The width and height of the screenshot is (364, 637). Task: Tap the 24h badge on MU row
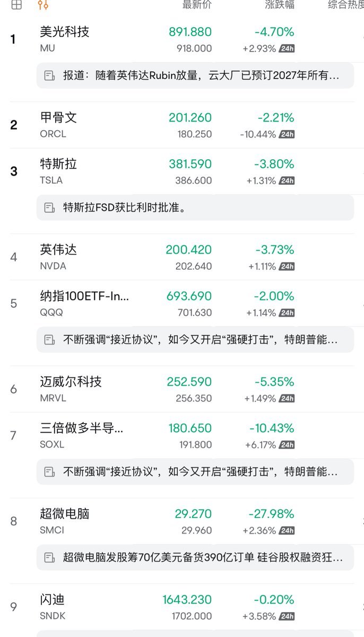(287, 48)
